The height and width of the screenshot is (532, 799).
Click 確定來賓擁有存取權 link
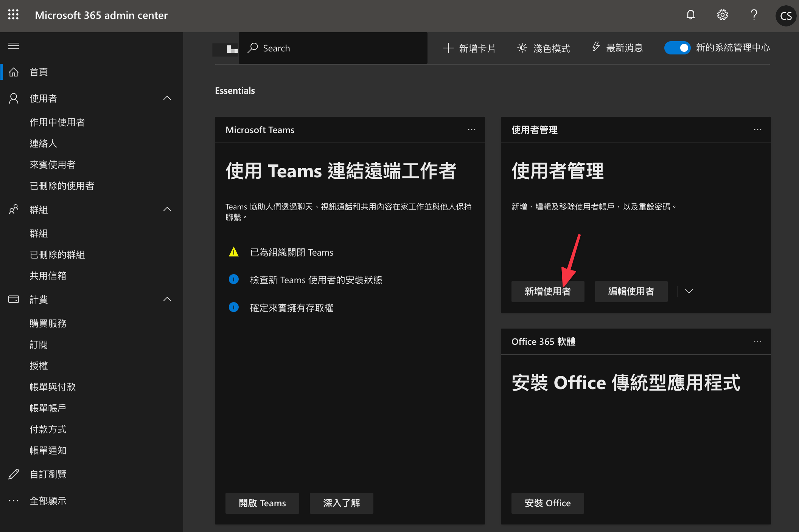tap(292, 308)
